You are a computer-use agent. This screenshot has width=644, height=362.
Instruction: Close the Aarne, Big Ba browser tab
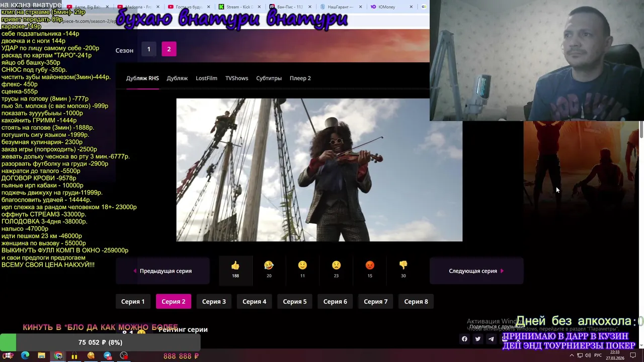(107, 7)
